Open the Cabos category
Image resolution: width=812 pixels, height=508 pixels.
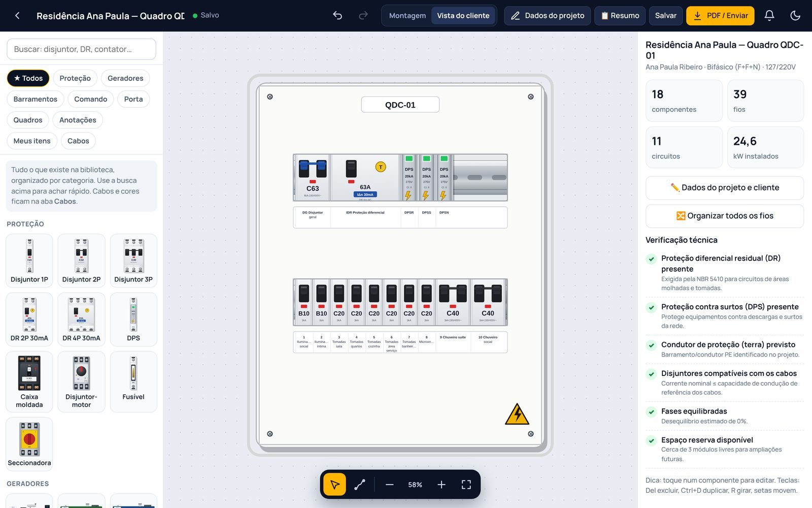pyautogui.click(x=78, y=141)
